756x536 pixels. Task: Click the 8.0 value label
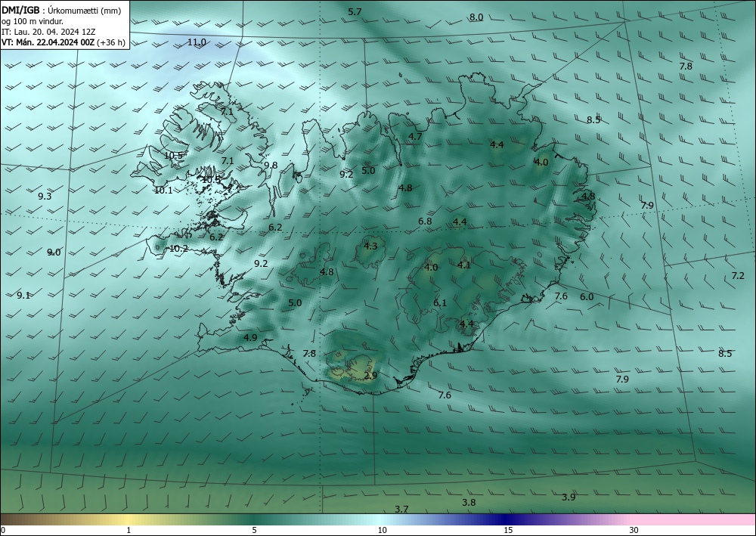(x=476, y=17)
